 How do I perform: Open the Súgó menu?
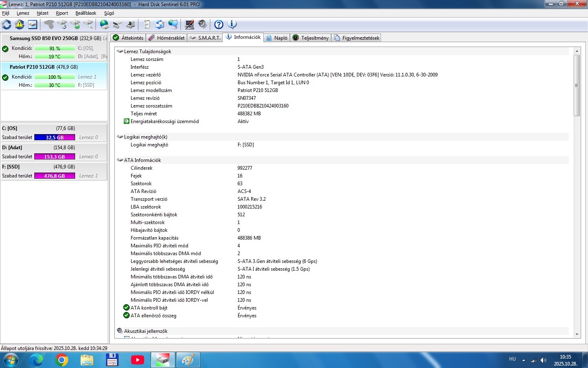pyautogui.click(x=109, y=13)
